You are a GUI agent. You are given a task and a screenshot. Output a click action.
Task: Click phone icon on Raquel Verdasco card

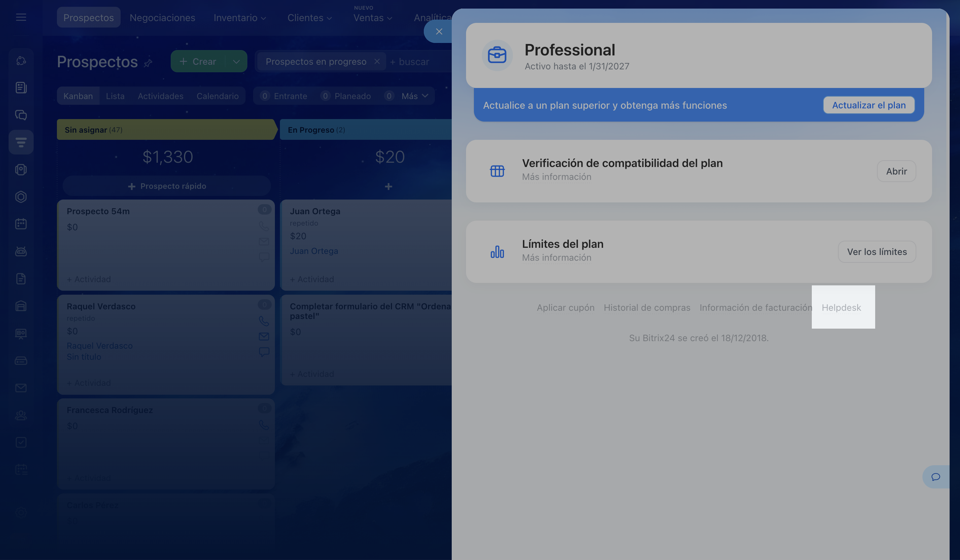[x=263, y=321]
